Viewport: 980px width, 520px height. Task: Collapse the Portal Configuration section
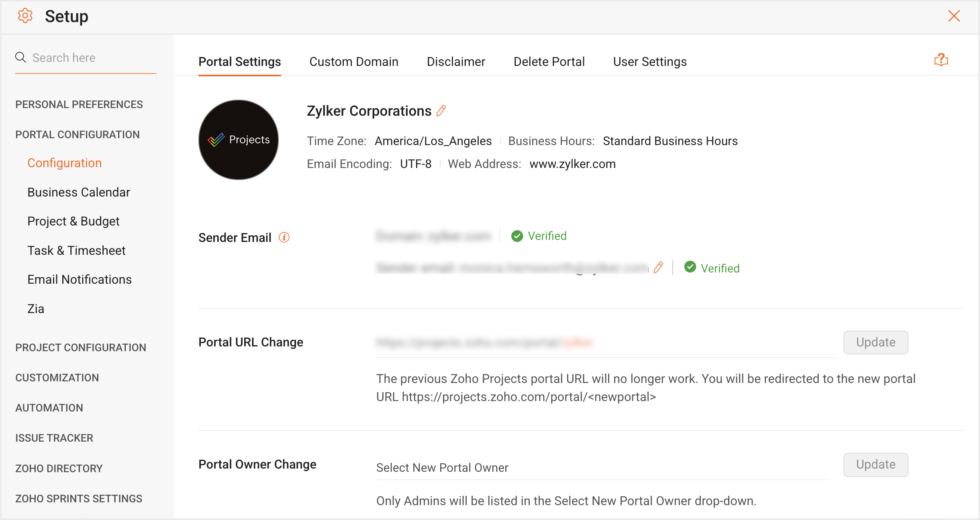[x=78, y=135]
